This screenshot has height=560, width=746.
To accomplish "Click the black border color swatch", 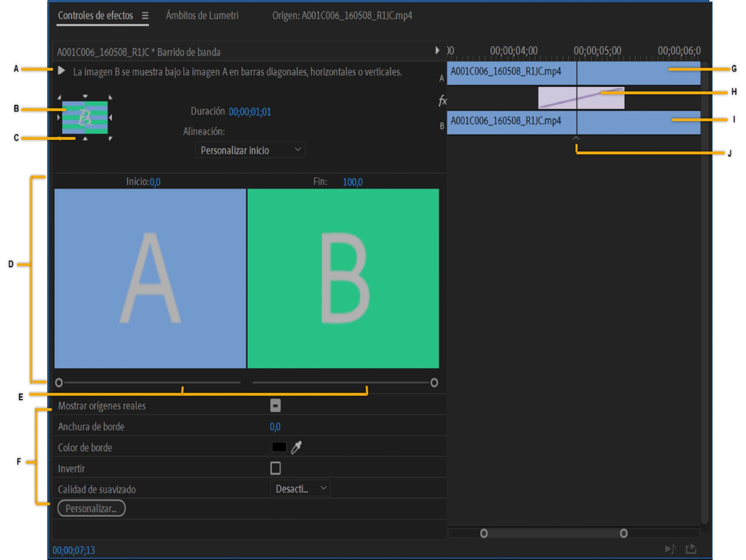I will (279, 447).
